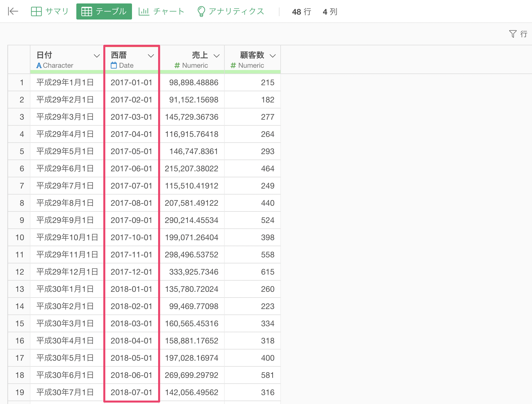Click the Numeric hash icon under 売上
The width and height of the screenshot is (532, 404).
(x=177, y=65)
